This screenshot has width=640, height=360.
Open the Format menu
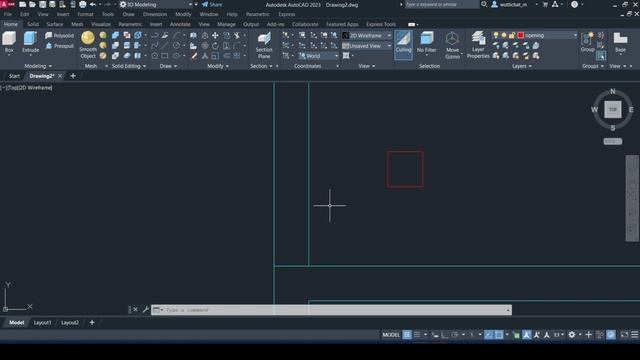85,14
